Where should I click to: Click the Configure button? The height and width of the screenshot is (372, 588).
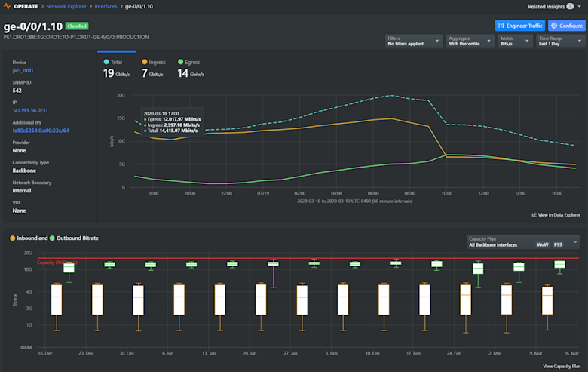(567, 26)
